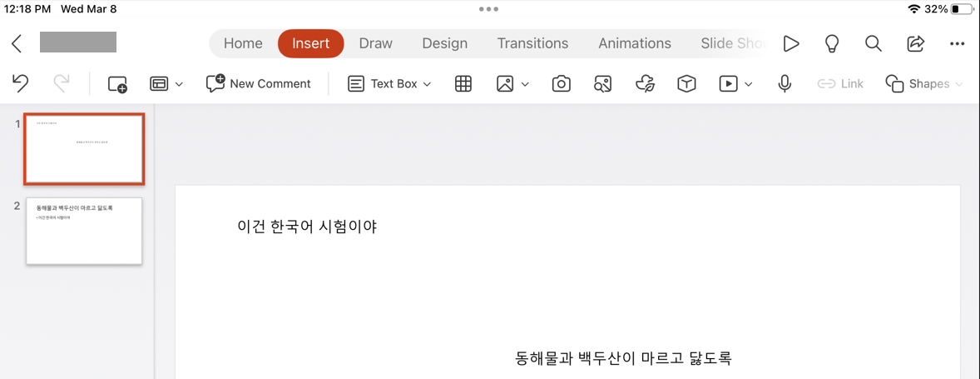Screen dimensions: 980x379
Task: Click the text '이건 한국어 시험이야' on slide
Action: 307,227
